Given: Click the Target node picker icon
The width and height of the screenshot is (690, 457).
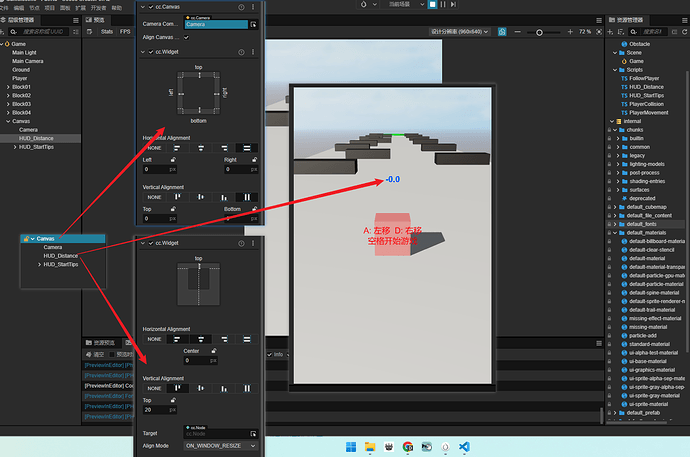Looking at the screenshot, I should [253, 434].
